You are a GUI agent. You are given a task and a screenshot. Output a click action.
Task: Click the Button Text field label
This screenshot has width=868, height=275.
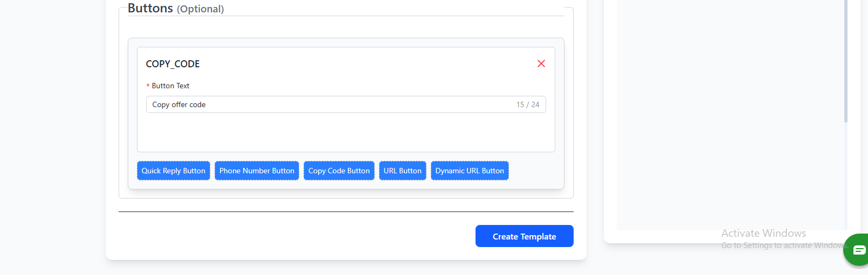pyautogui.click(x=170, y=86)
